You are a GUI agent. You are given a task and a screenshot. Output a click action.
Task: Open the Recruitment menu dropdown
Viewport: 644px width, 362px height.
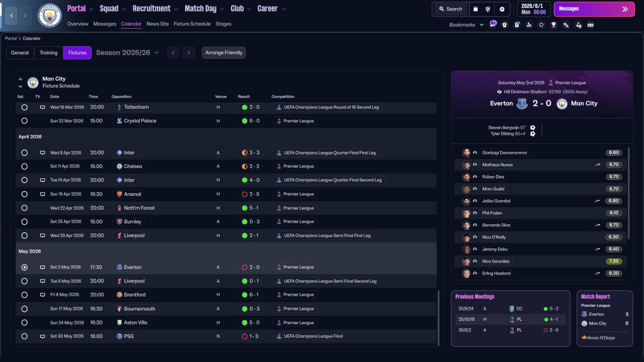pos(155,9)
